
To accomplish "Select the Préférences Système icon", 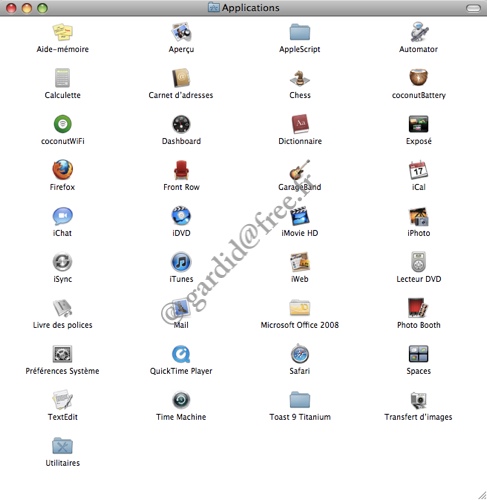I will coord(62,354).
